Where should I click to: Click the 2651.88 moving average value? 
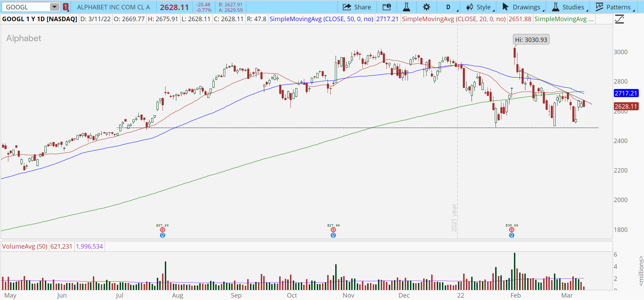tap(520, 19)
